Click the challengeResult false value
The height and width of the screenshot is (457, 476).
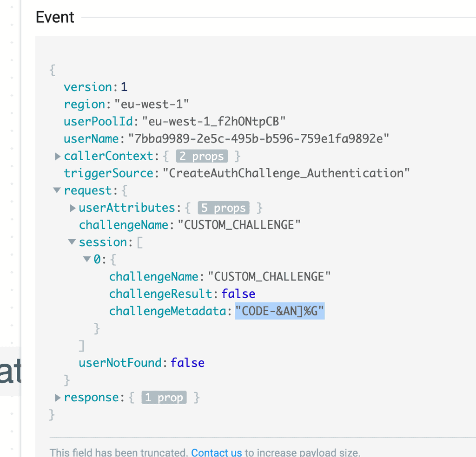coord(238,294)
